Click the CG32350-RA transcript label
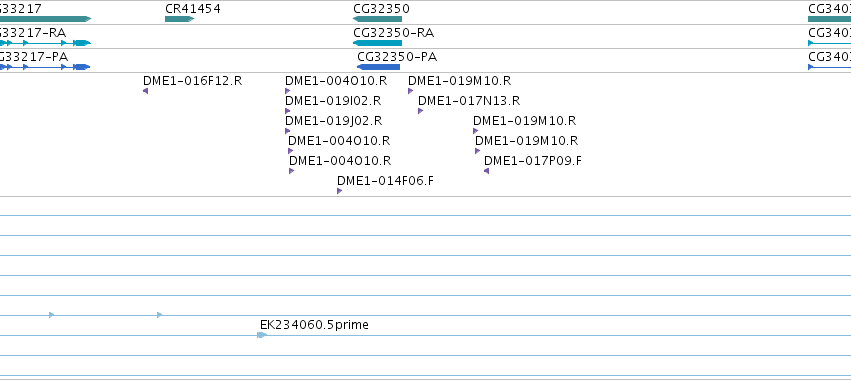Screen dimensions: 851x380 pyautogui.click(x=393, y=33)
